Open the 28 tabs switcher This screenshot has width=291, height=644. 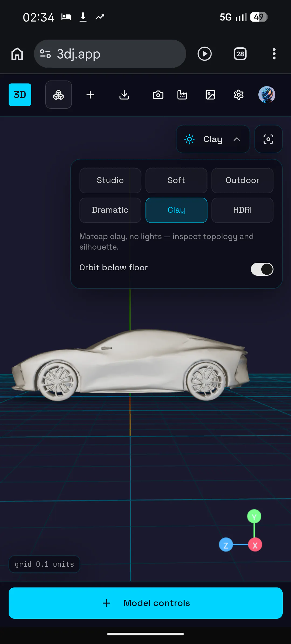(x=240, y=54)
